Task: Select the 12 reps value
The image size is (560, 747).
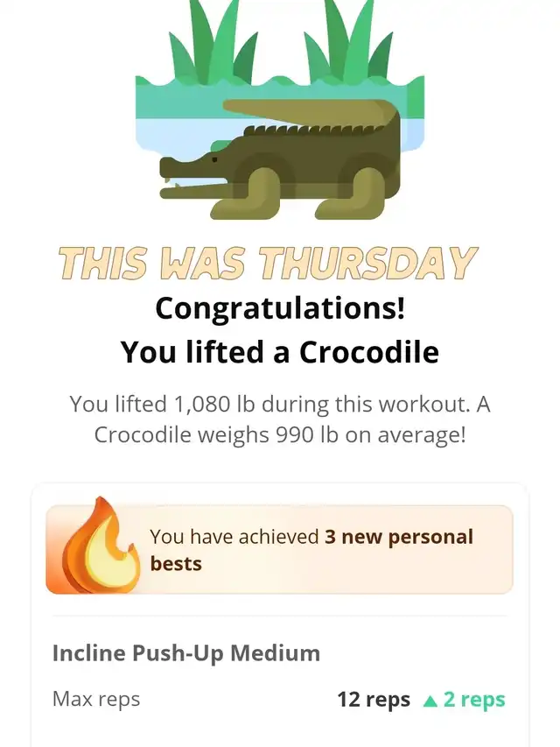Action: pos(374,700)
